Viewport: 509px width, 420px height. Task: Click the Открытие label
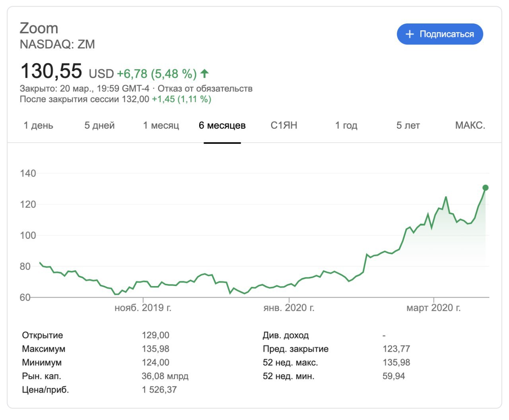point(43,335)
